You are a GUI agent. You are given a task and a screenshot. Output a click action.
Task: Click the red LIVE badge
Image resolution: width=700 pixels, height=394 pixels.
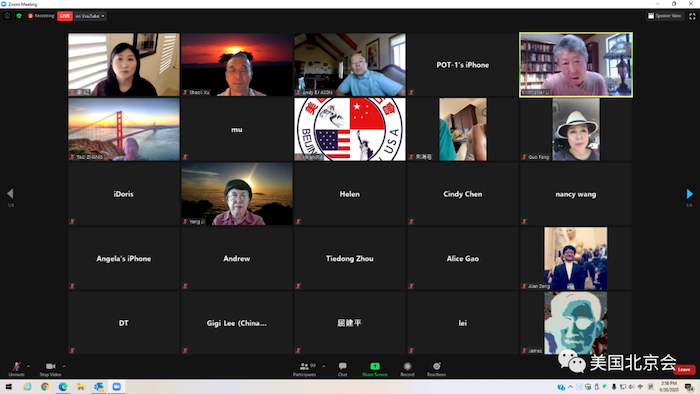pos(65,16)
